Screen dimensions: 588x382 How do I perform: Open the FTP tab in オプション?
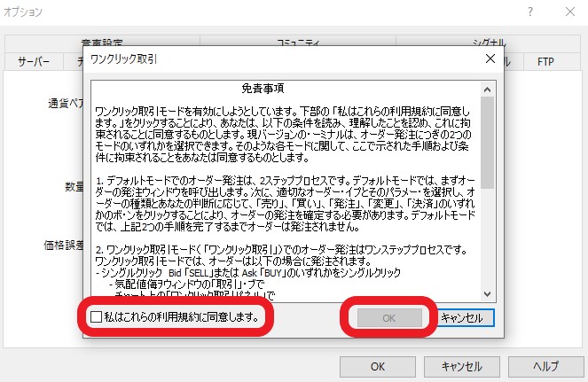tap(545, 61)
